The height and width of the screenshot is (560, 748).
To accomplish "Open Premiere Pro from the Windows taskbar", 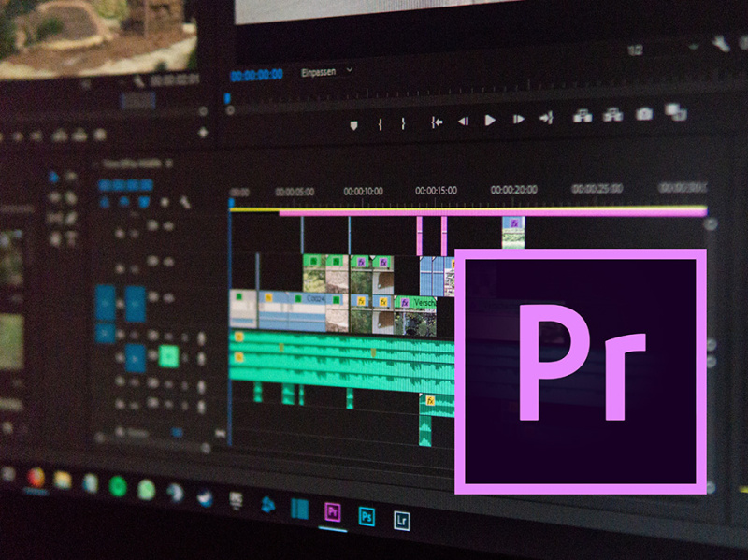I will tap(333, 511).
